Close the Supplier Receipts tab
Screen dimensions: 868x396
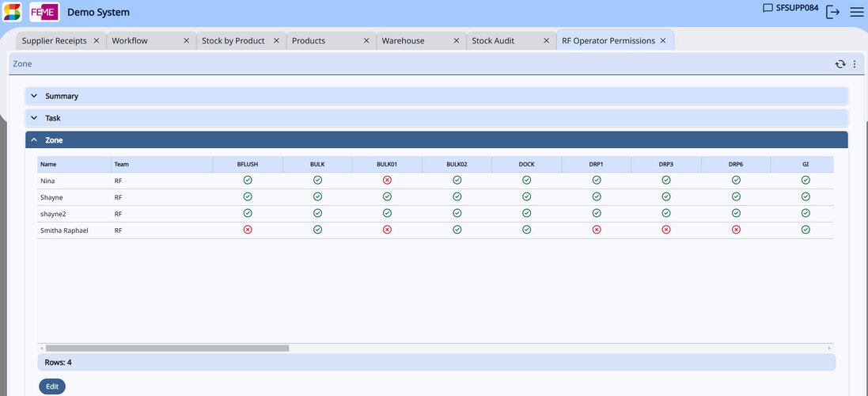point(97,41)
